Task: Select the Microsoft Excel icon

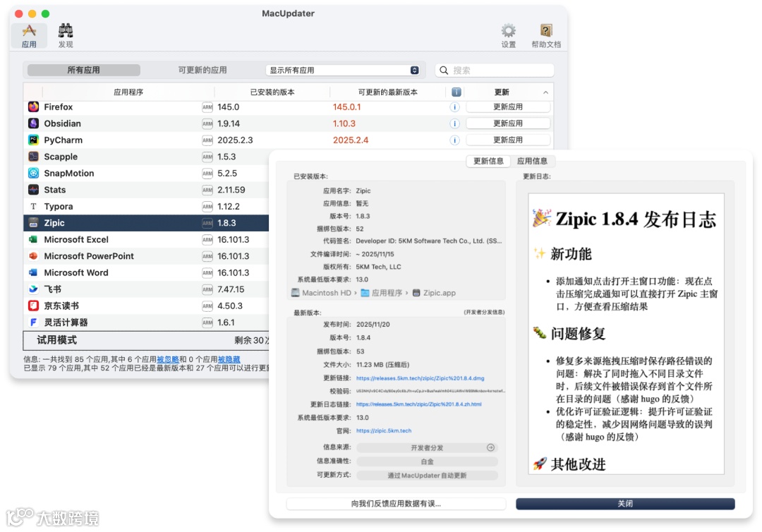Action: tap(34, 239)
